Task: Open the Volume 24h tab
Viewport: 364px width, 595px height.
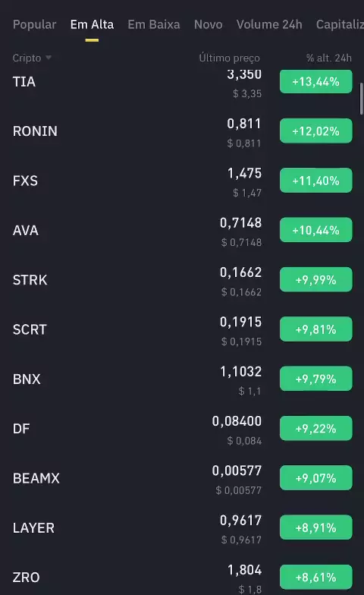Action: pos(269,24)
